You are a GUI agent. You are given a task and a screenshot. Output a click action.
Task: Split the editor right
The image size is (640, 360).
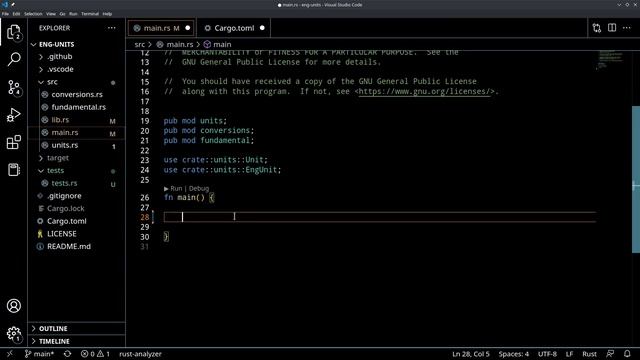coord(612,28)
